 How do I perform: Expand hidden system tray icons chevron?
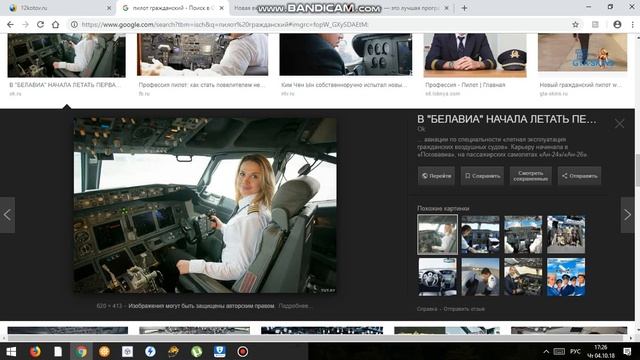coord(546,351)
